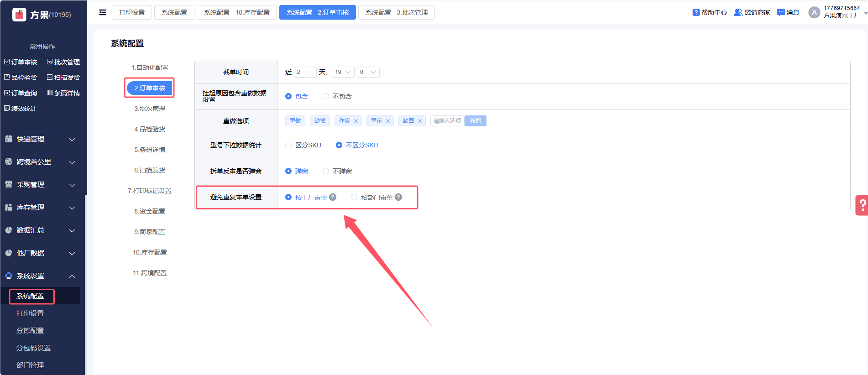The width and height of the screenshot is (868, 375).
Task: Open the 帮助中心 help icon
Action: 696,12
